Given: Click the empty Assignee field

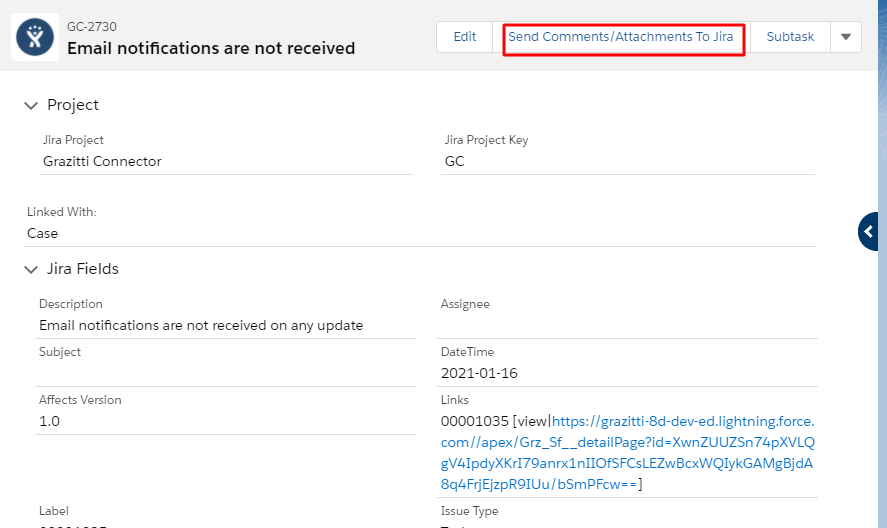Looking at the screenshot, I should click(x=627, y=325).
